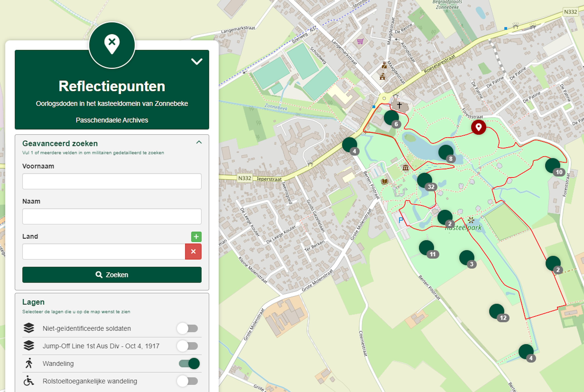584x392 pixels.
Task: Open the cluster marker showing 32
Action: pos(425,180)
